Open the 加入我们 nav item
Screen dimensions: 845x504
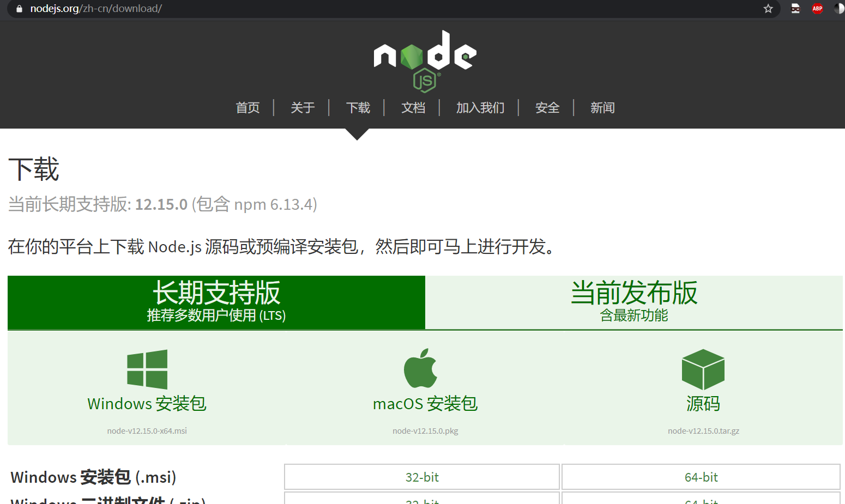tap(480, 108)
